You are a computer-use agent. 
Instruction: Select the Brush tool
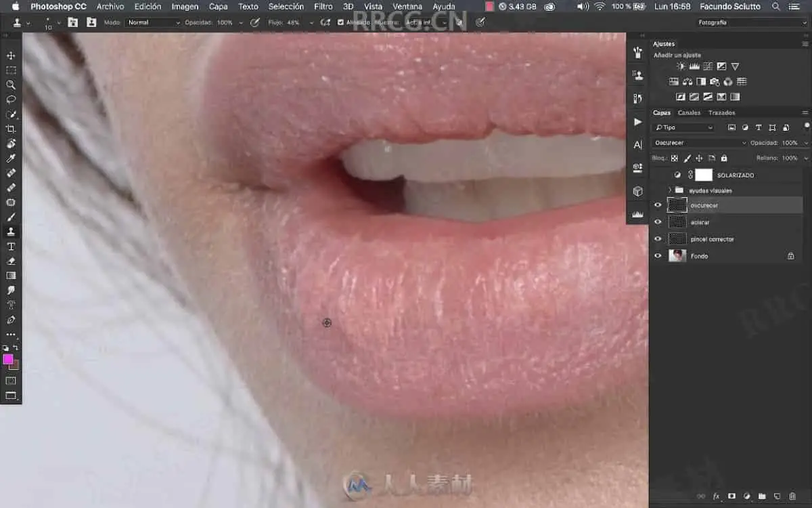pos(11,217)
